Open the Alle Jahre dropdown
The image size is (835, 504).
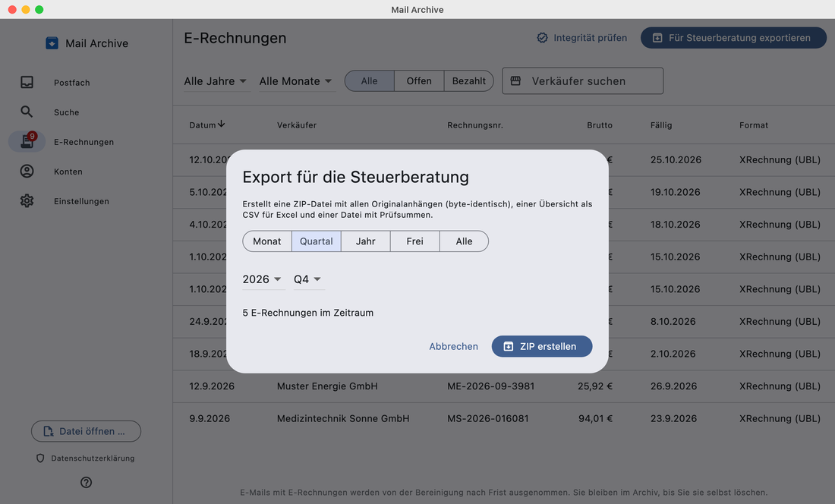tap(217, 81)
